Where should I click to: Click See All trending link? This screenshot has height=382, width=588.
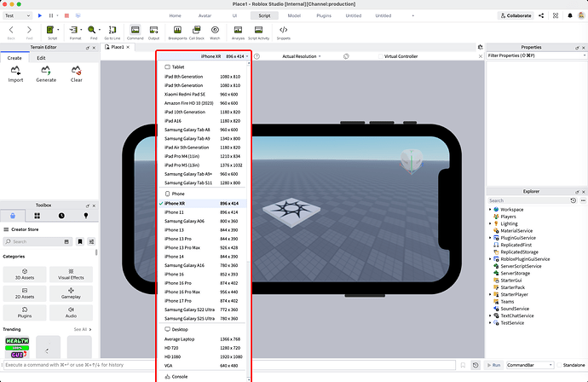click(x=83, y=329)
